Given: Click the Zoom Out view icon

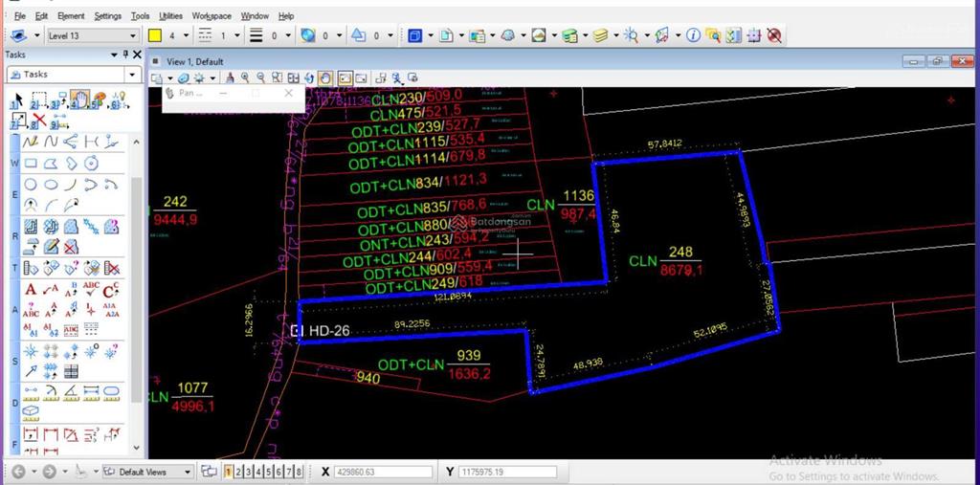Looking at the screenshot, I should pyautogui.click(x=260, y=77).
